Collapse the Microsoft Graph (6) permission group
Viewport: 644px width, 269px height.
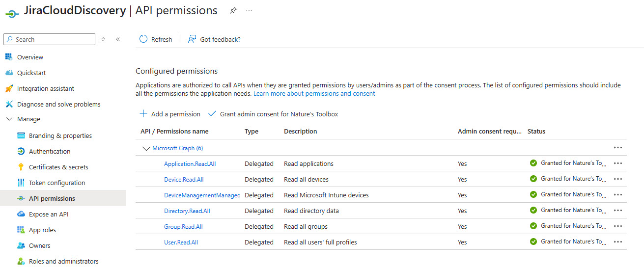(x=146, y=148)
